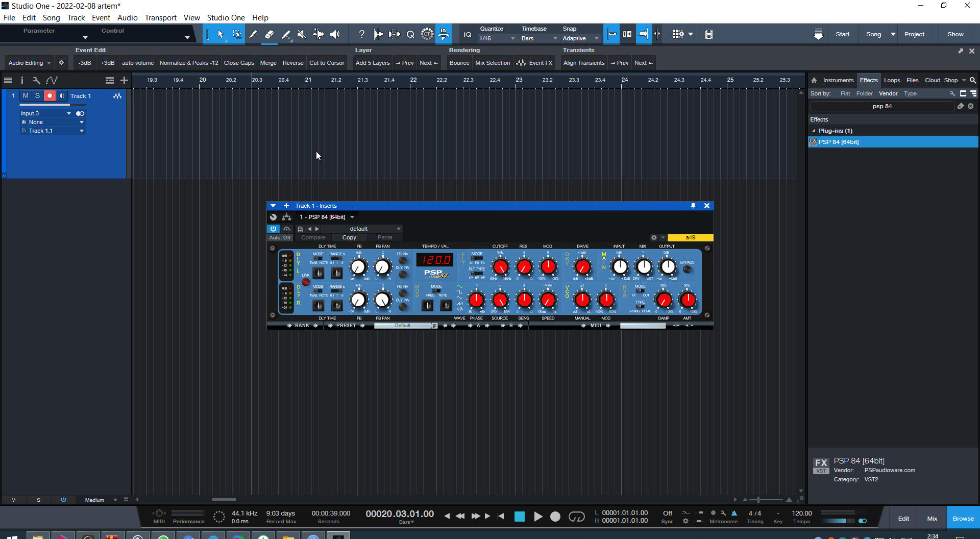This screenshot has width=980, height=539.
Task: Click the bar 22 ruler marker
Action: [x=413, y=80]
